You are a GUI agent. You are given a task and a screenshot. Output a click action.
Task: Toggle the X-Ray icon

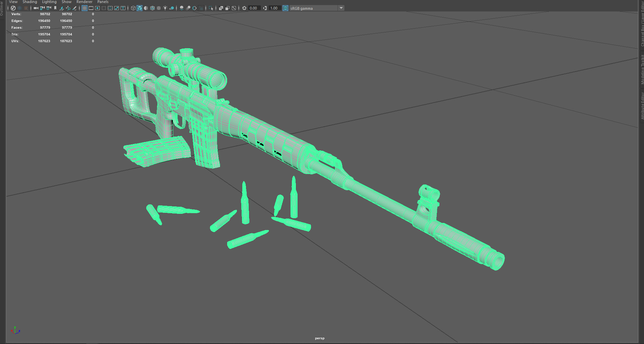pos(221,8)
